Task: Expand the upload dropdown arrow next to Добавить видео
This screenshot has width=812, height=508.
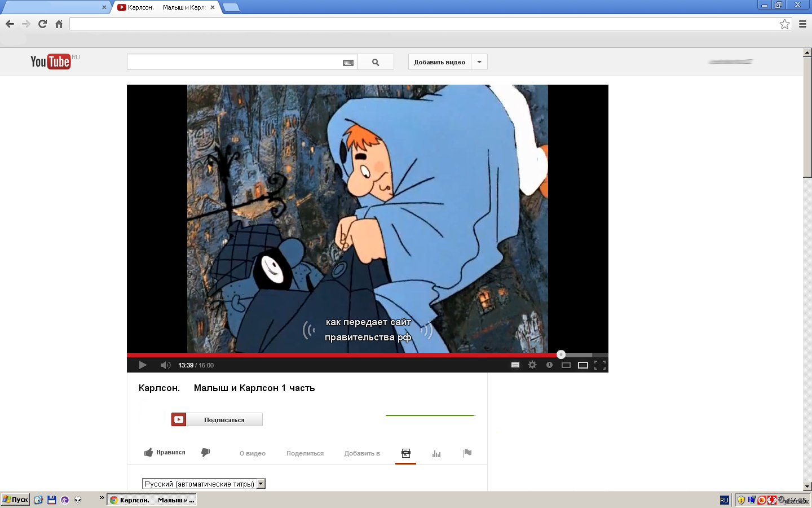Action: [479, 62]
